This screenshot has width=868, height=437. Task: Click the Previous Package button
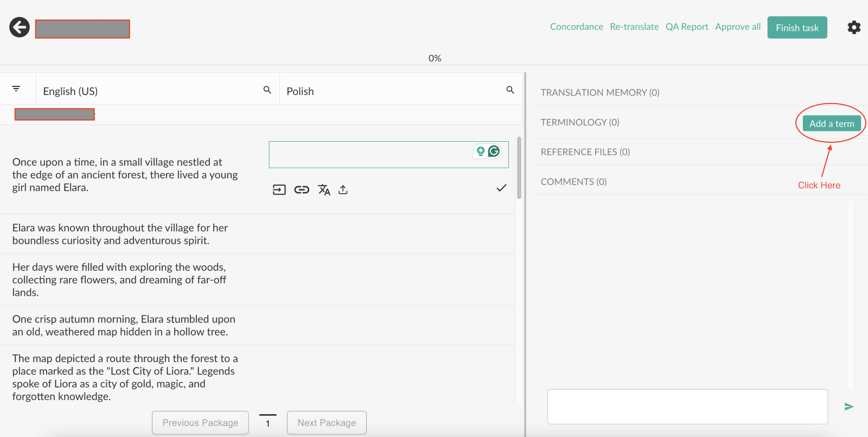tap(200, 423)
